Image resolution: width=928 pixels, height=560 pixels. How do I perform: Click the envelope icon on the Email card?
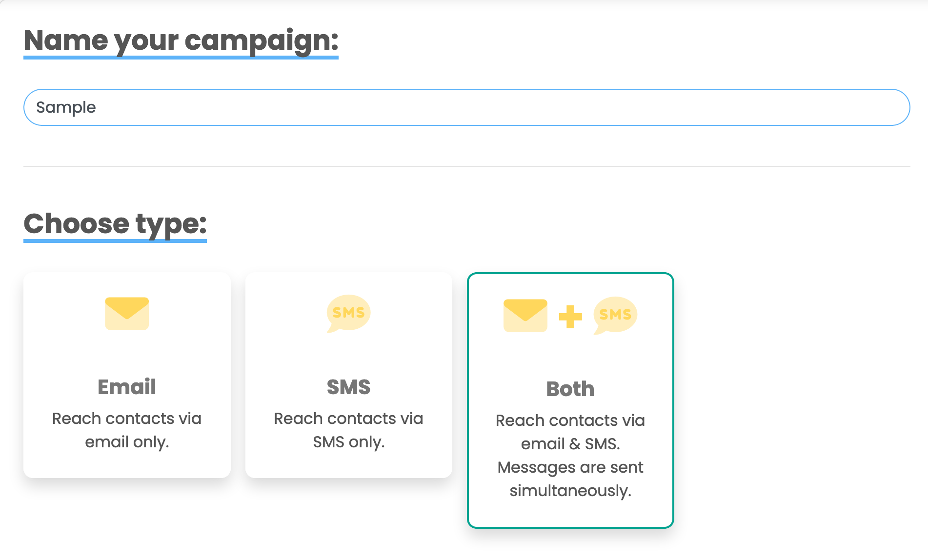coord(127,314)
